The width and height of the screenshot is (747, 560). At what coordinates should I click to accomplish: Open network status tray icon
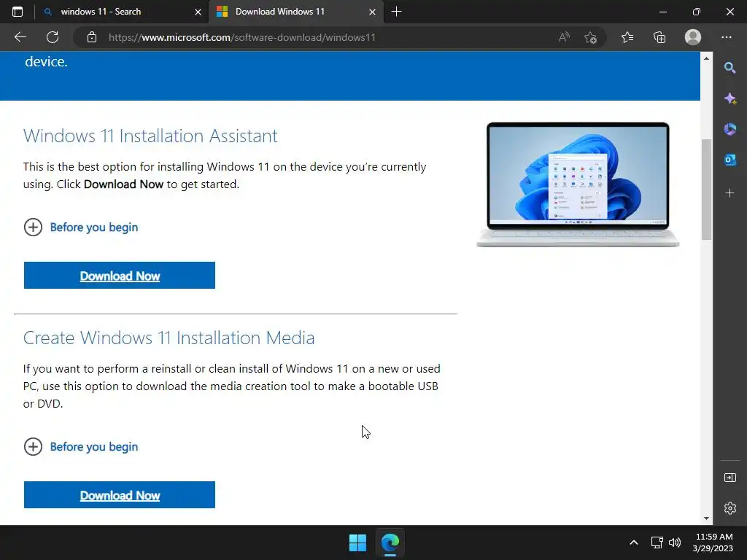(x=657, y=542)
